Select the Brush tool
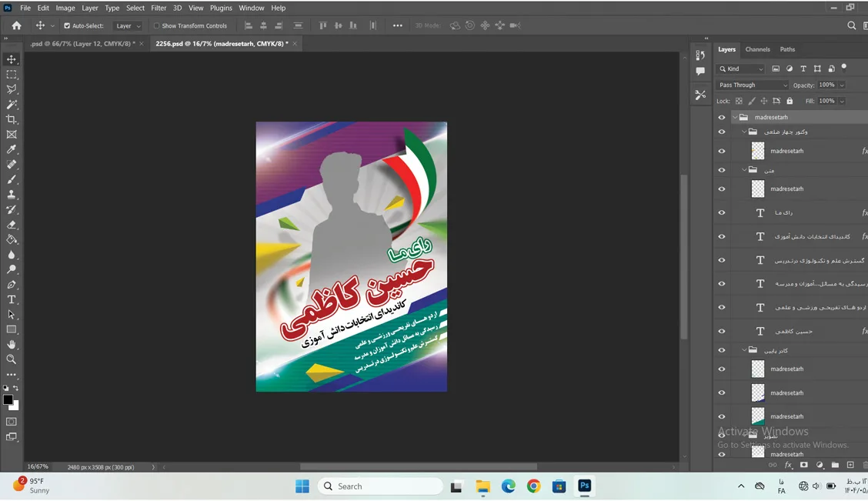Image resolution: width=868 pixels, height=501 pixels. point(11,179)
